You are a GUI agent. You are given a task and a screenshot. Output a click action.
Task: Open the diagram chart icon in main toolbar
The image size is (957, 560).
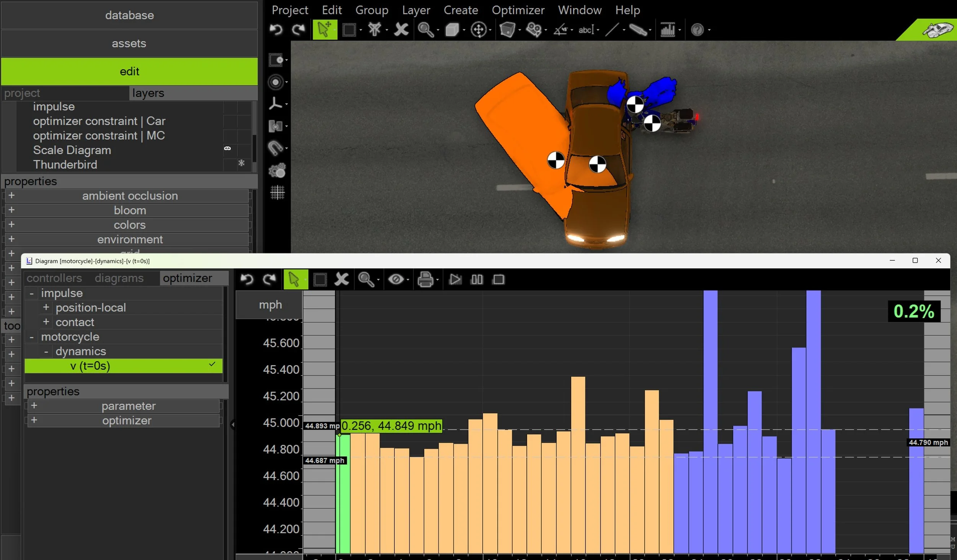click(667, 29)
